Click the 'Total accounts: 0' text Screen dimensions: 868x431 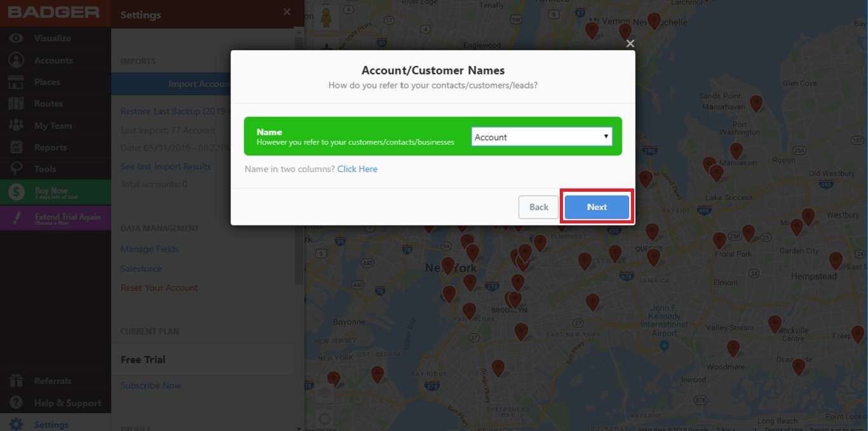154,184
